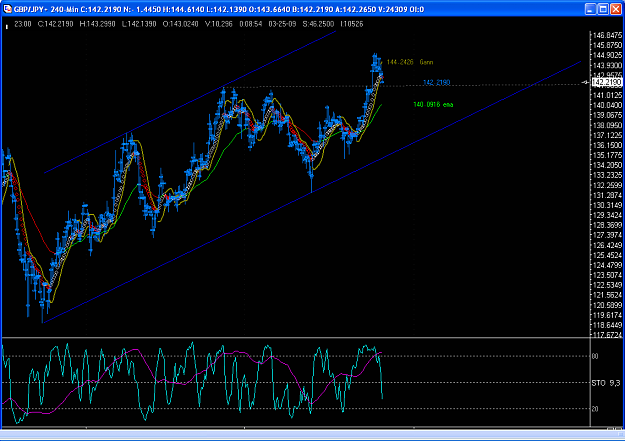This screenshot has height=441, width=625.
Task: Click the 125.4524 price axis label
Action: [607, 256]
